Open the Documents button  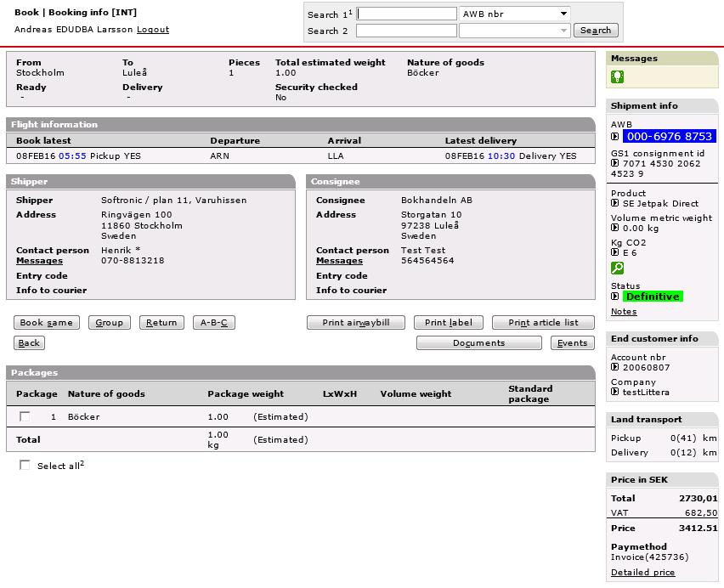point(478,343)
